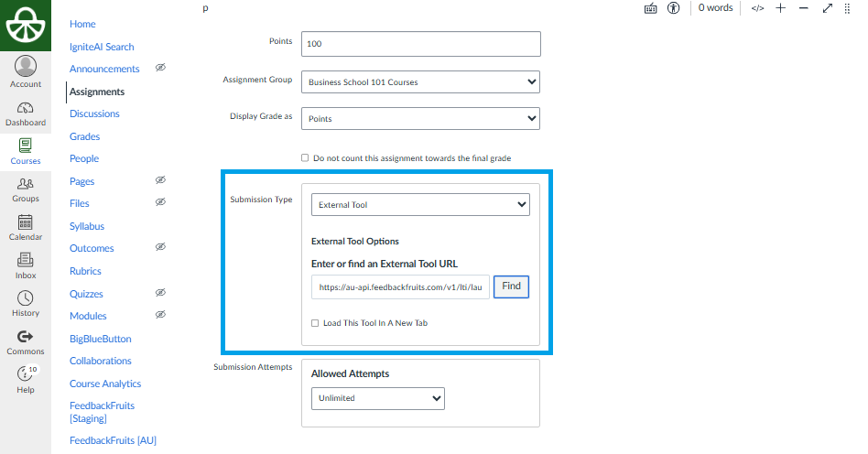Viewport: 868px width, 454px height.
Task: Switch to HTML editor code view icon
Action: point(757,8)
